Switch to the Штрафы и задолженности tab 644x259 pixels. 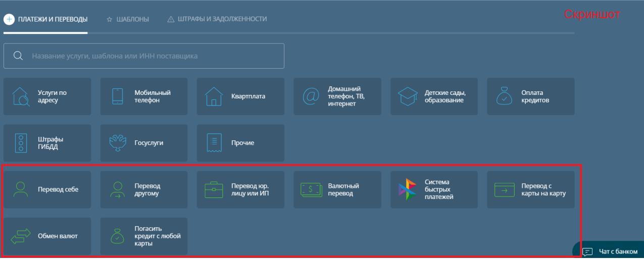pos(217,19)
